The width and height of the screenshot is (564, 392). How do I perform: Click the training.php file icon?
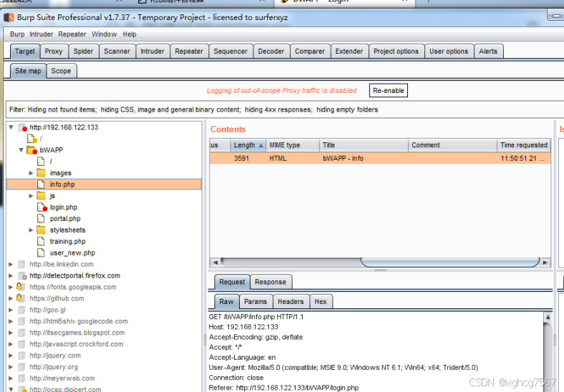(41, 241)
